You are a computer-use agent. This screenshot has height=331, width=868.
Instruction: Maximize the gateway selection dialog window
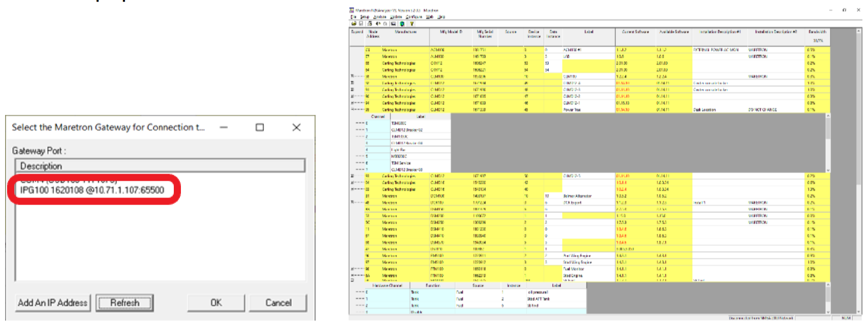click(260, 127)
